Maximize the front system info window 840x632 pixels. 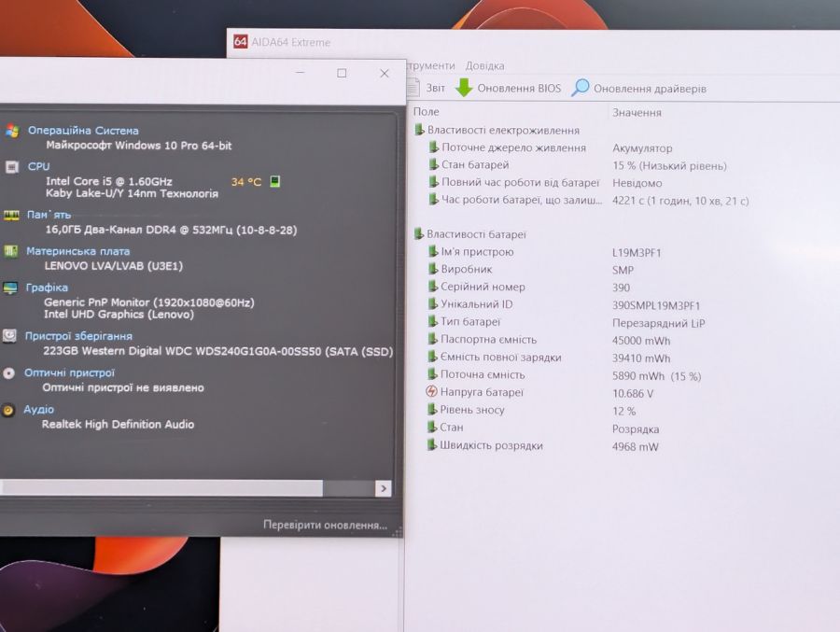pyautogui.click(x=342, y=73)
